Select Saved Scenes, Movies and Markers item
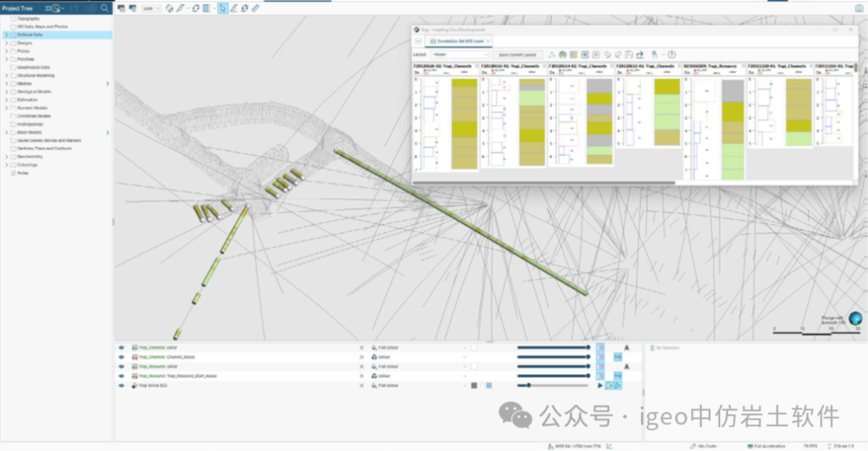 click(48, 141)
